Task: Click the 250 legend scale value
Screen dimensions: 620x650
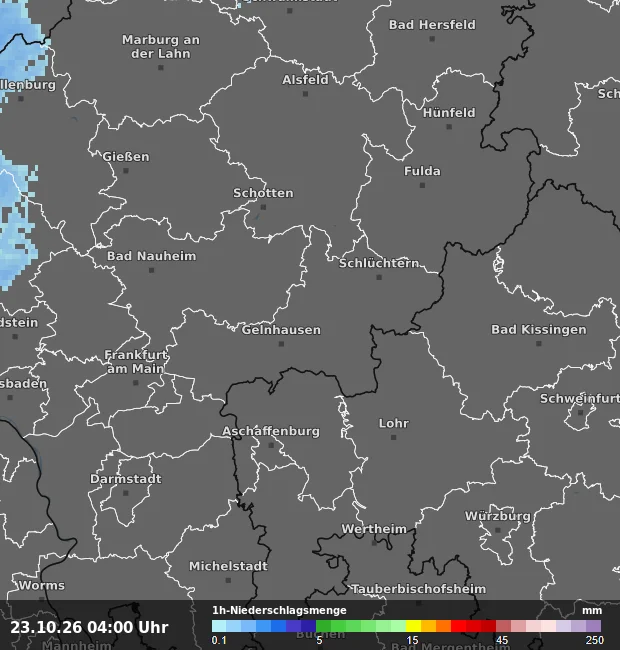Action: pos(594,640)
